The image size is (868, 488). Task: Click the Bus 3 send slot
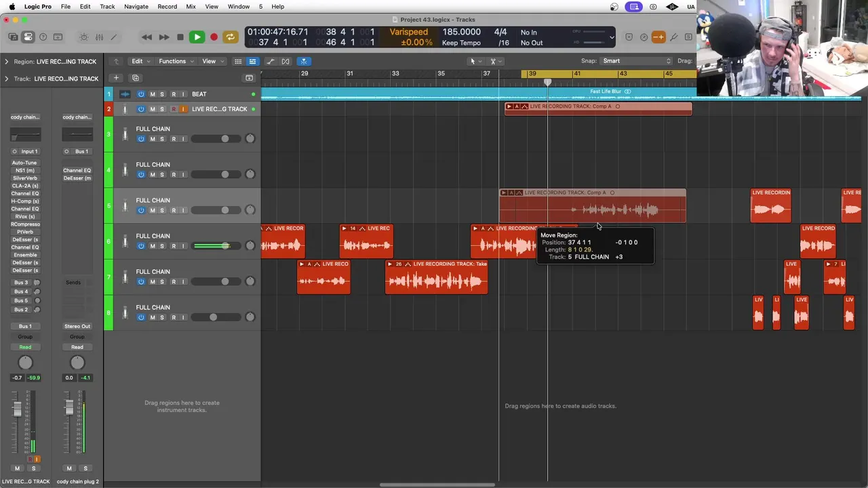21,283
